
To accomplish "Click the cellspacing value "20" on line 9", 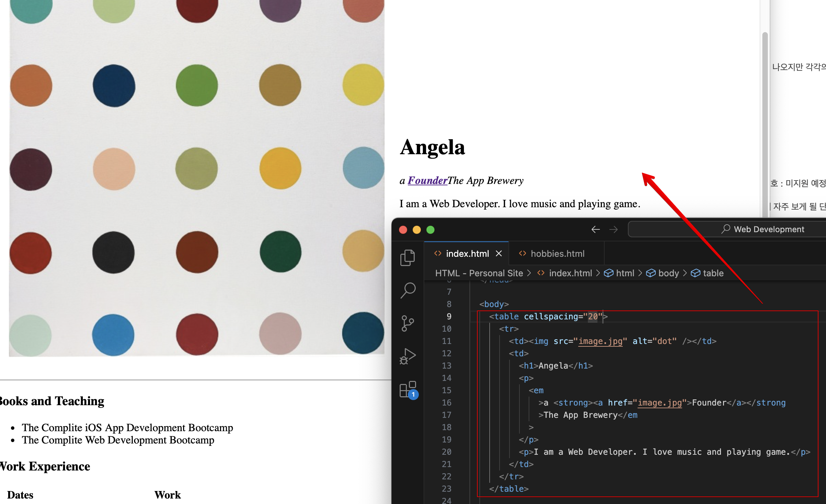I will point(593,316).
